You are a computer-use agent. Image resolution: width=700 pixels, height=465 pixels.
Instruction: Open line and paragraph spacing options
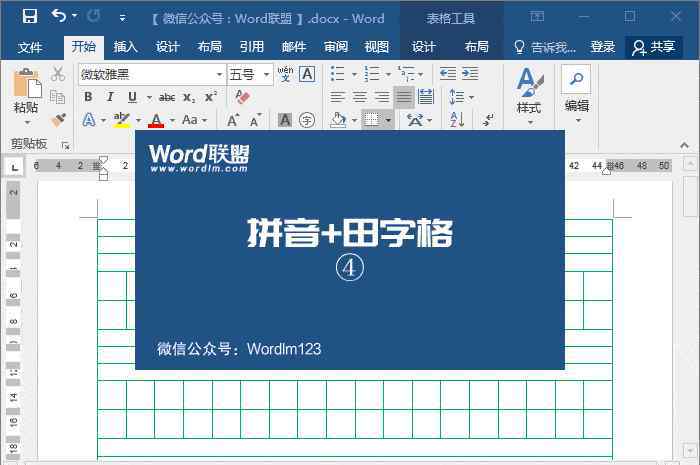coord(461,97)
